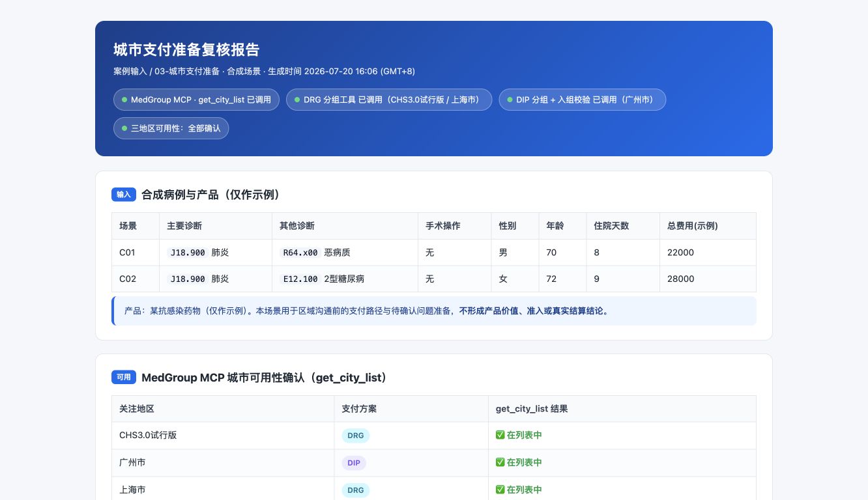Click the DRG badge in CHS3.0试行版 row

point(356,436)
